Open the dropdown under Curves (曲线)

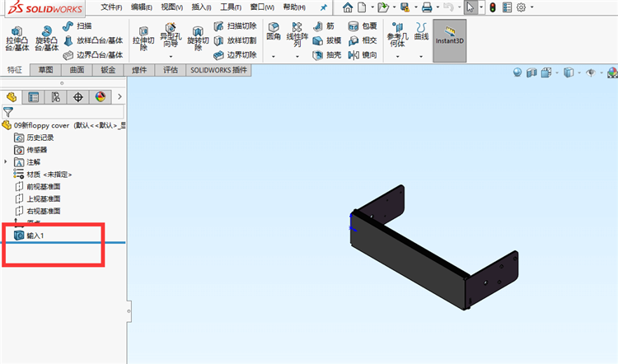point(421,56)
